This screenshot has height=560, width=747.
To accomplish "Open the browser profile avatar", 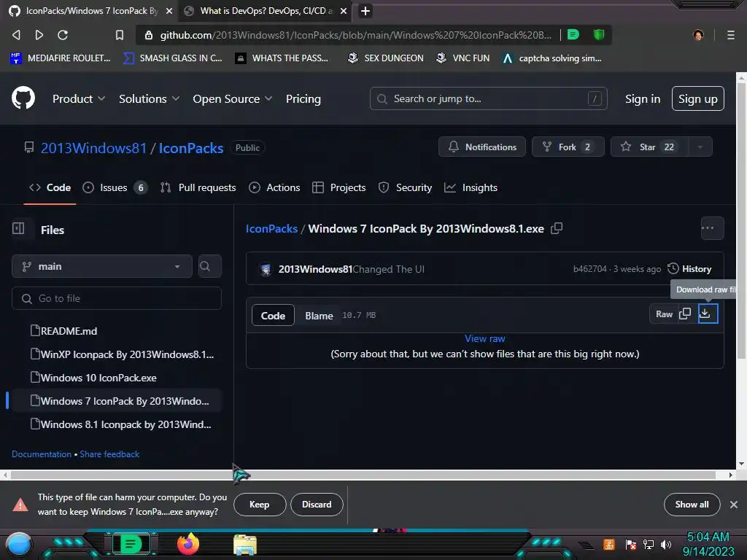I will point(698,35).
